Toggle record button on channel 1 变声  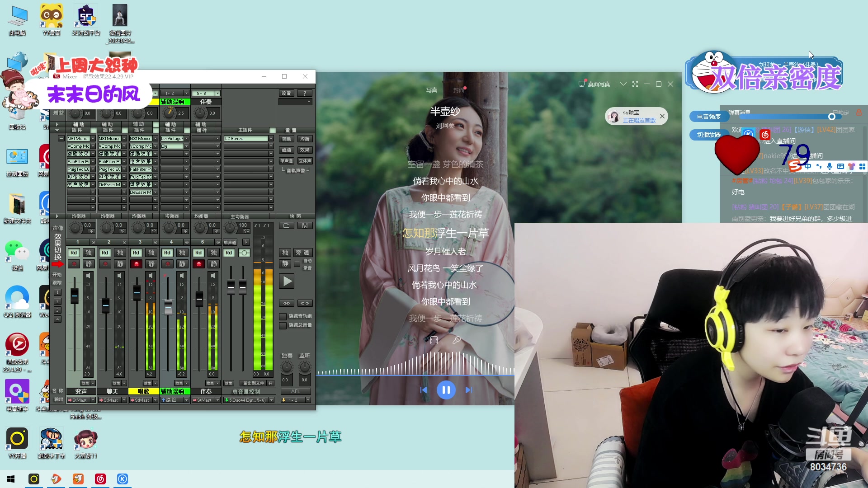point(74,264)
